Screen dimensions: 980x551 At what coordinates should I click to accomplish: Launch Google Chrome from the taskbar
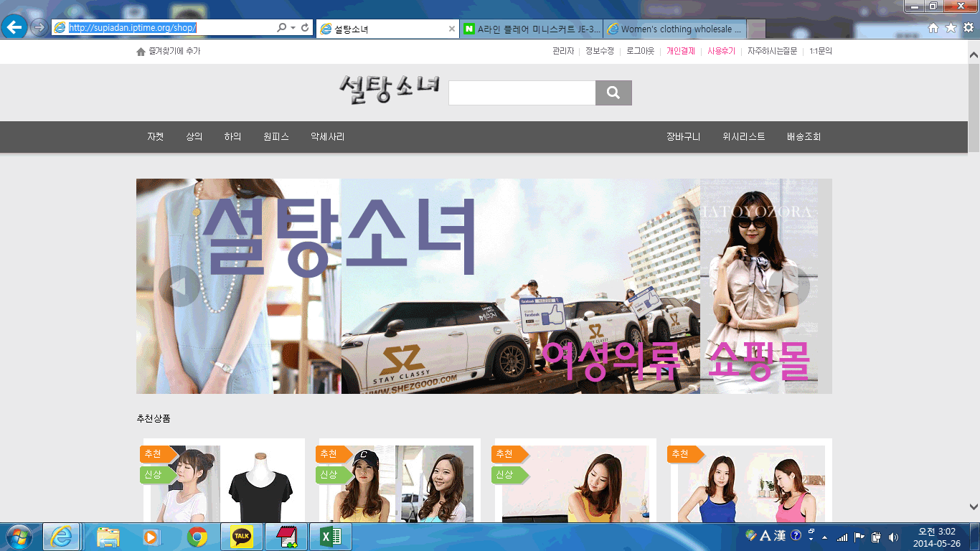(197, 537)
